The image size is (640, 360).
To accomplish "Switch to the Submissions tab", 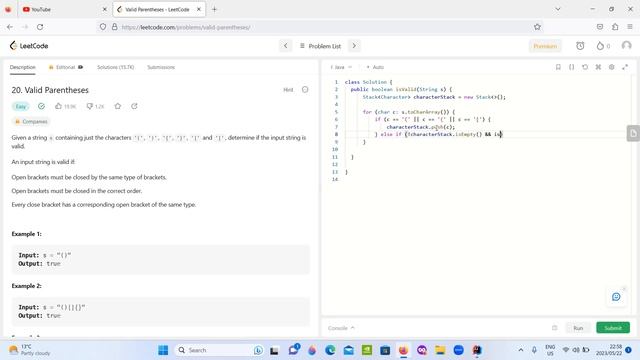I will [161, 67].
